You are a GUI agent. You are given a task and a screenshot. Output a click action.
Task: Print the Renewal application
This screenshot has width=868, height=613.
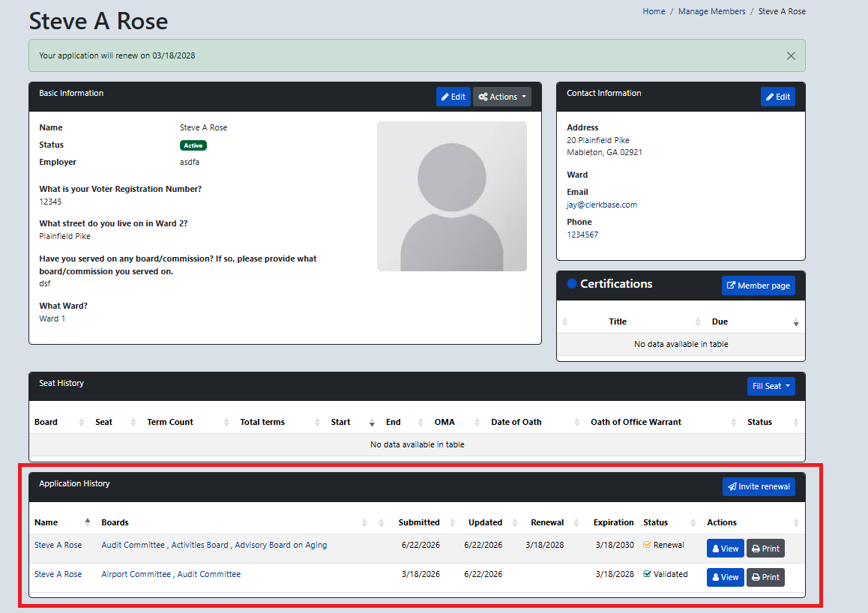click(x=765, y=549)
